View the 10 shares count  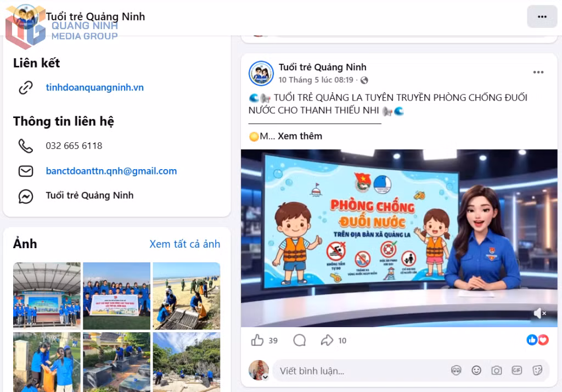click(342, 340)
